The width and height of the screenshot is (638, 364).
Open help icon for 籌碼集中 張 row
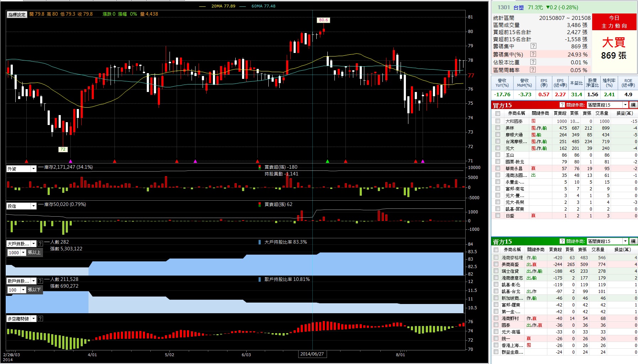[x=533, y=46]
